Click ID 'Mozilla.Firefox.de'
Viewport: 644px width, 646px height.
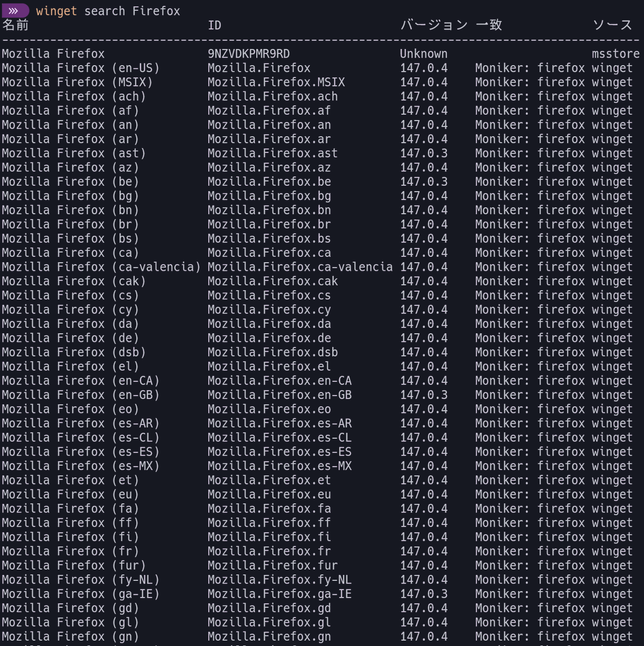(269, 338)
